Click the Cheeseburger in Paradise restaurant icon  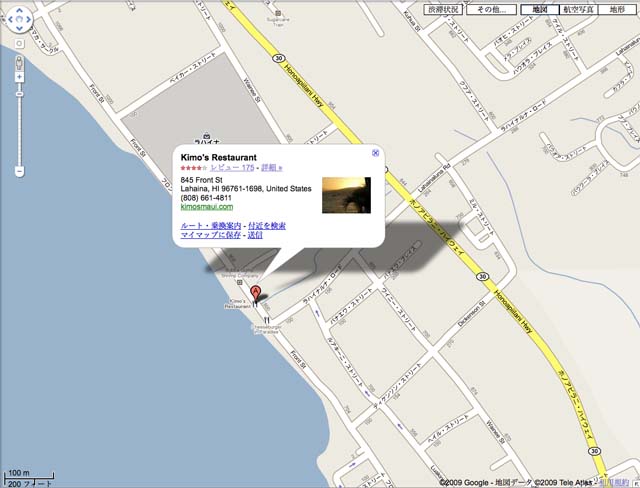(267, 320)
